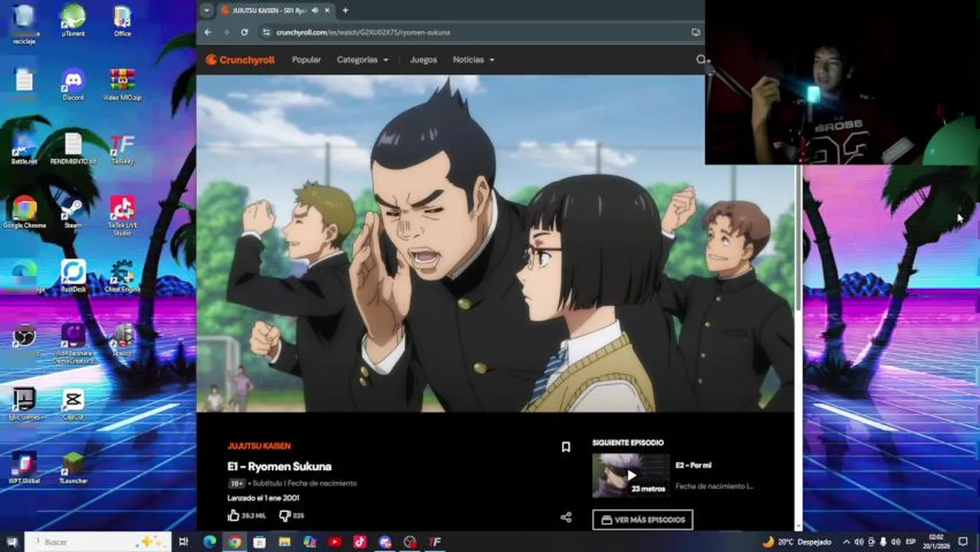Click the episode title E1 - Ryomen Sukuna

click(x=279, y=466)
